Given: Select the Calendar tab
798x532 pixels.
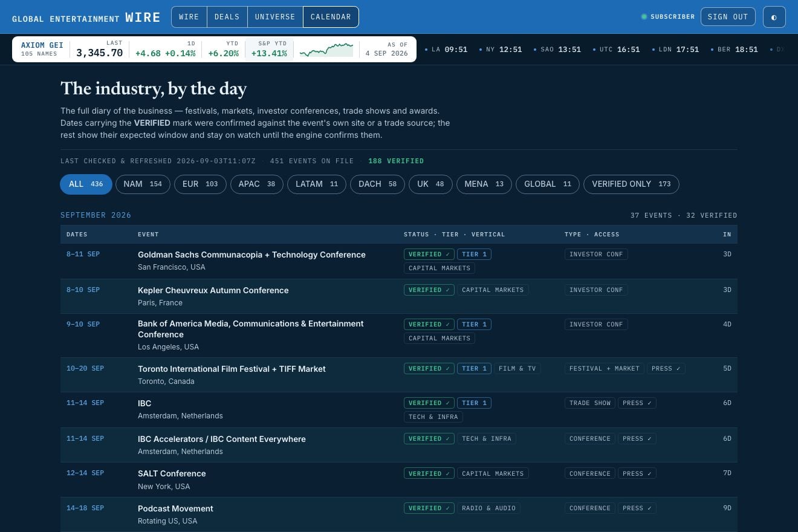Looking at the screenshot, I should pyautogui.click(x=331, y=17).
